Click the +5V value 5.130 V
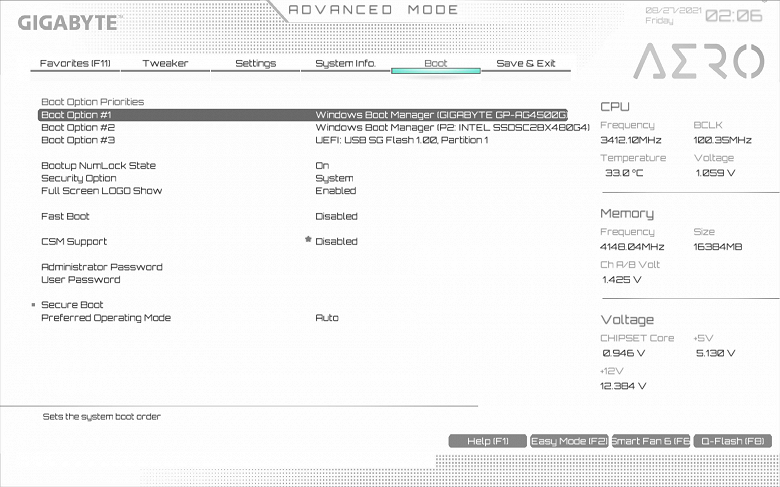The width and height of the screenshot is (780, 487). coord(715,353)
